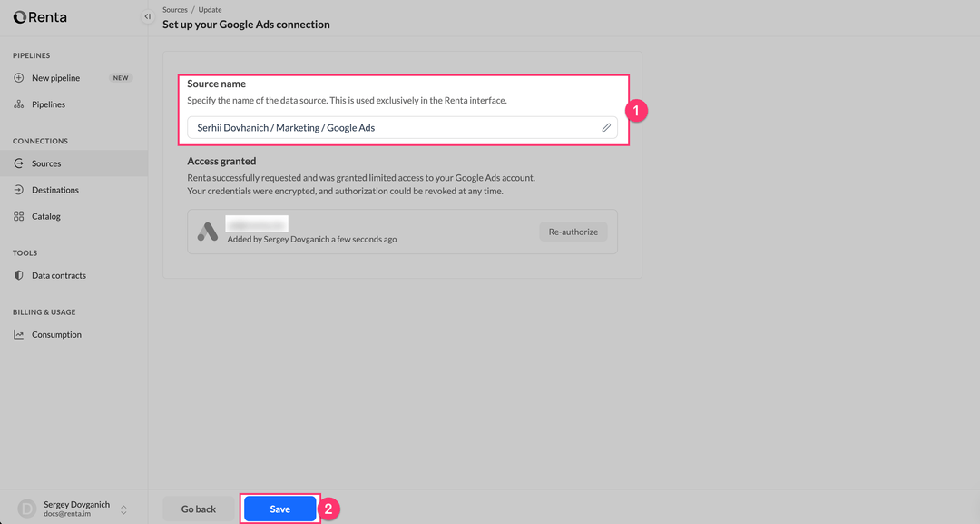
Task: Re-authorize the Google Ads account
Action: (573, 232)
